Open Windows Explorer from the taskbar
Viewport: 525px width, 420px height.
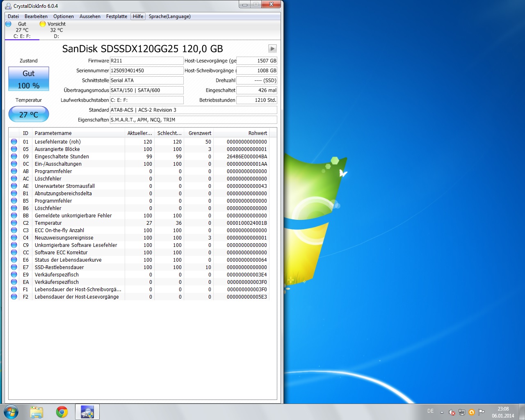[37, 412]
